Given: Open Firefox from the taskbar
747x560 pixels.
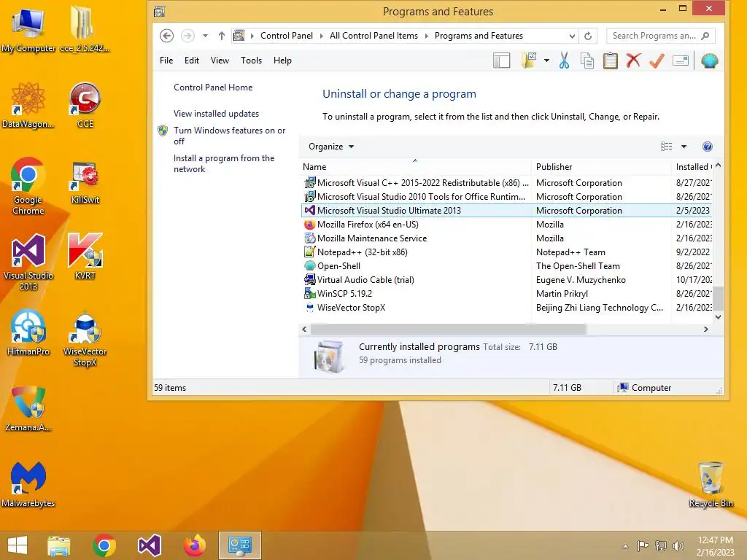Looking at the screenshot, I should (194, 545).
